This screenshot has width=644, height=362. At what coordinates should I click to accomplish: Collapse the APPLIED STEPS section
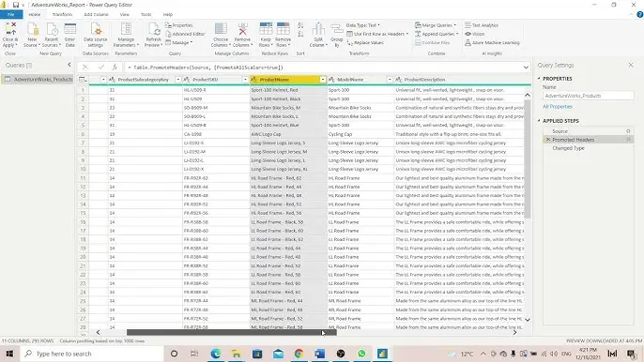click(x=539, y=121)
